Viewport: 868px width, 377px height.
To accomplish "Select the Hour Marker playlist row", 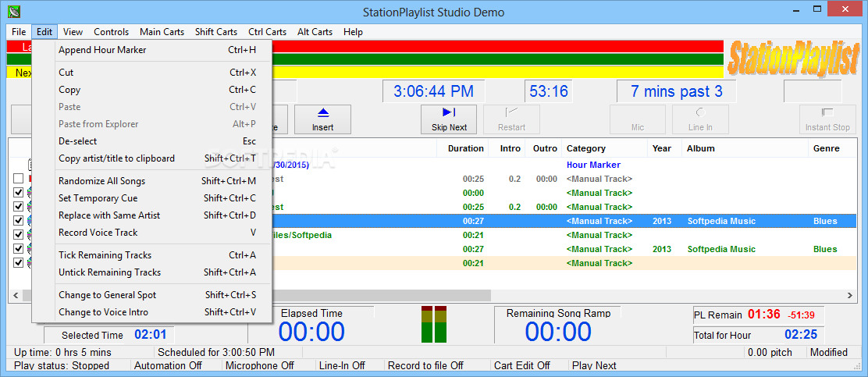I will 433,165.
